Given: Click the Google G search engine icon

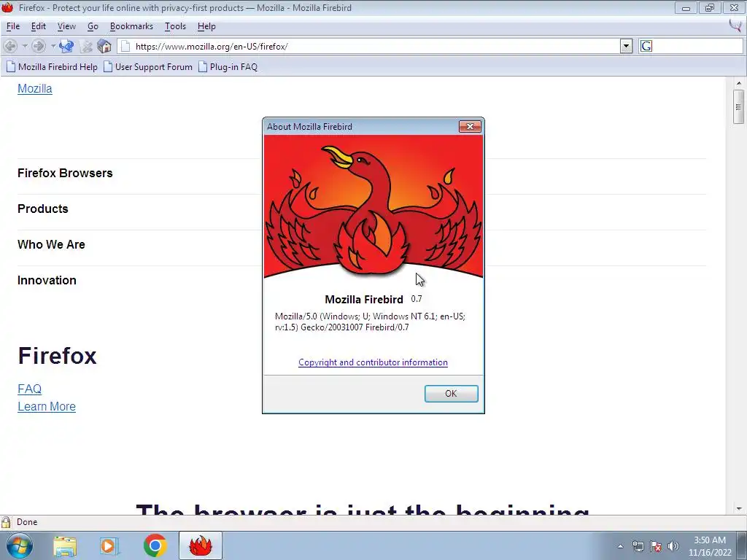Looking at the screenshot, I should 646,46.
